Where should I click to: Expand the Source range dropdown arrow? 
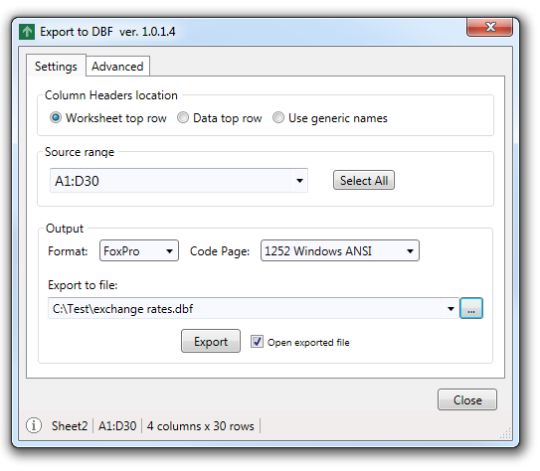pos(300,181)
